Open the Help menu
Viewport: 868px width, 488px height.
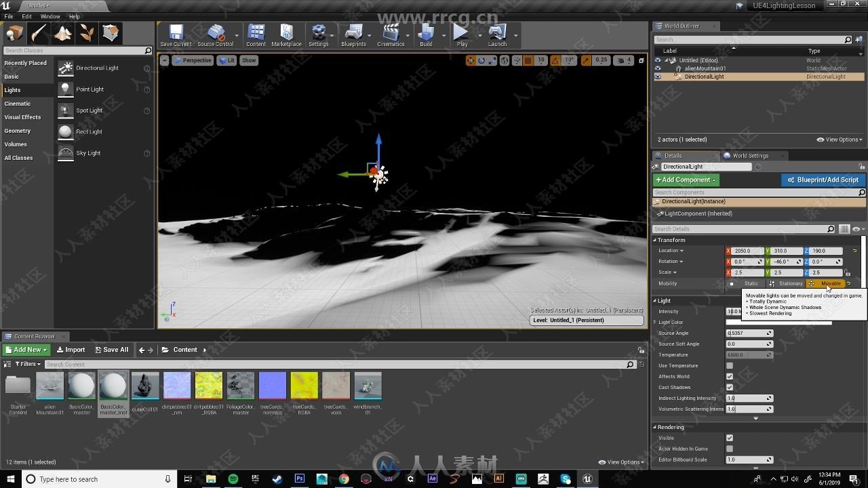click(x=75, y=16)
